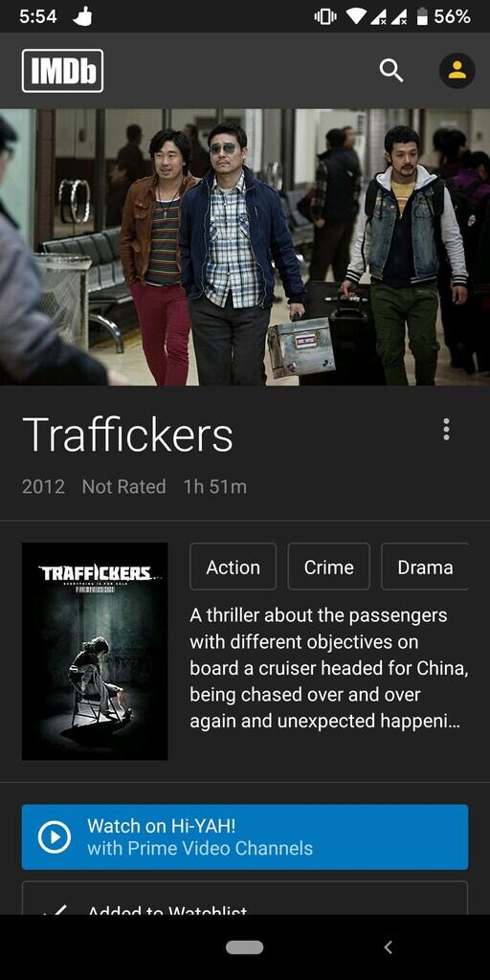The height and width of the screenshot is (980, 490).
Task: Tap the Android home pill
Action: point(245,947)
